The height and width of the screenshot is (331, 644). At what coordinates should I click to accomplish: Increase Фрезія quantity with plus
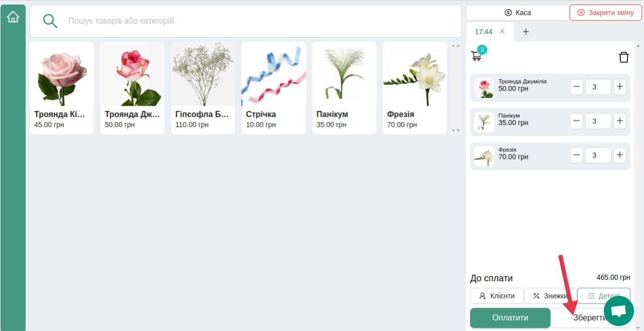coord(620,155)
